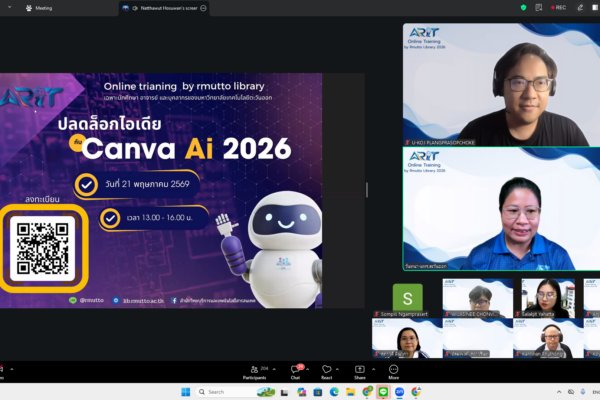The width and height of the screenshot is (600, 400).
Task: Click the QR code on shared slide
Action: 42,248
